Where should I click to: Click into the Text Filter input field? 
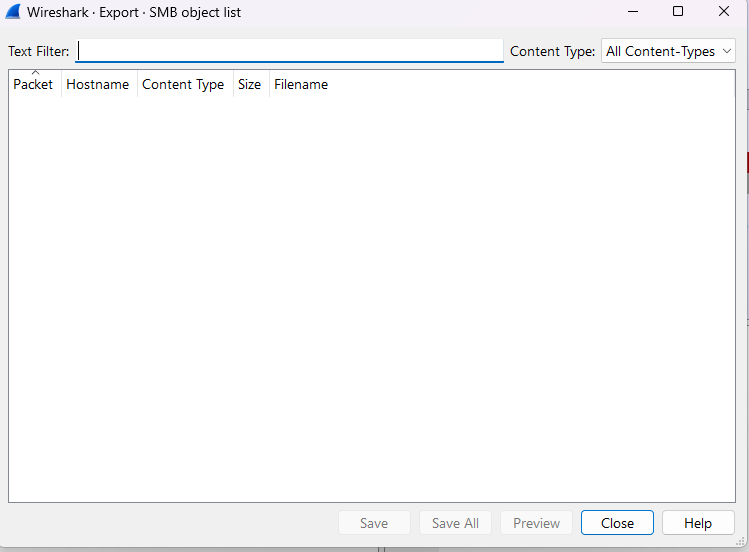[x=289, y=51]
